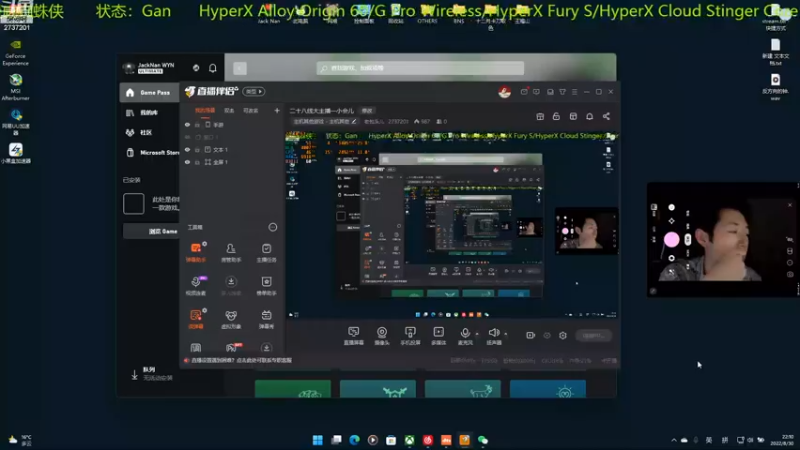Click 修改 next to the stream title
Viewport: 800px width, 450px height.
pos(367,110)
